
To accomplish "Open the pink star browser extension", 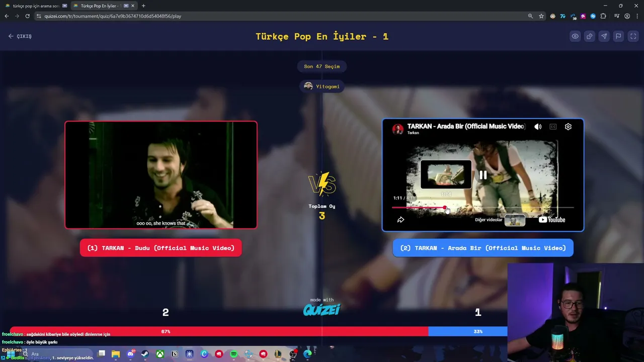I will (583, 16).
